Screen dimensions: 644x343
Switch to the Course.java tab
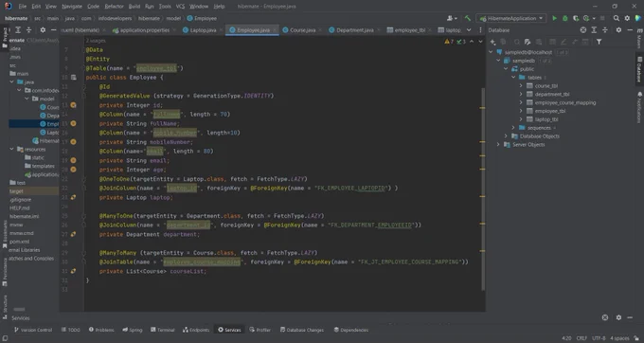point(302,30)
